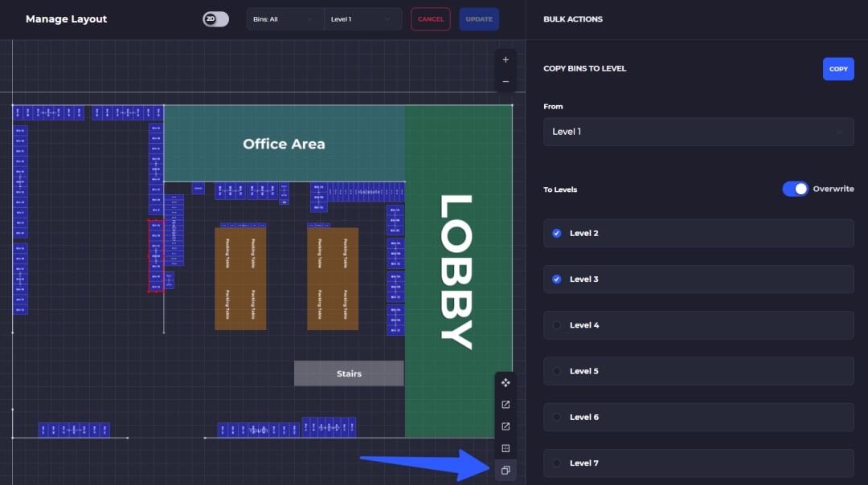Toggle the 2D view switch
The image size is (868, 485).
(x=215, y=18)
